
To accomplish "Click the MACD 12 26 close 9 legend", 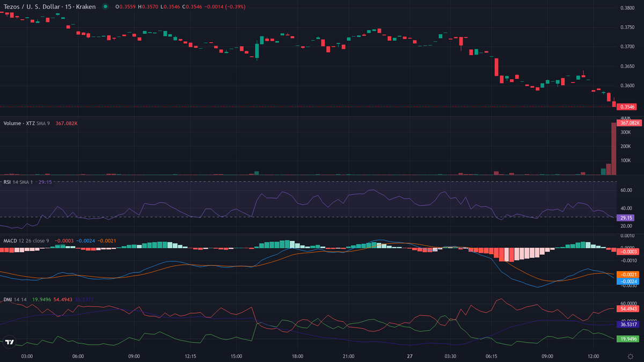I will (26, 241).
